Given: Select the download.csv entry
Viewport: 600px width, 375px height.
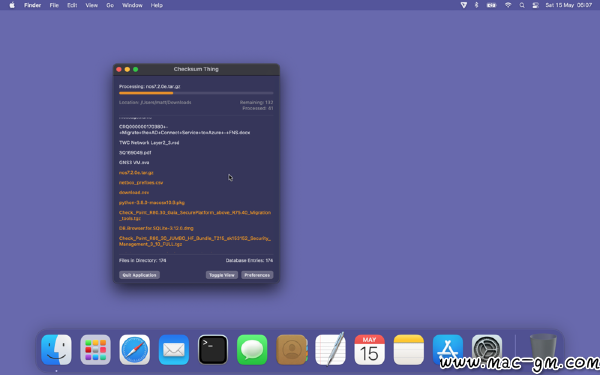Looking at the screenshot, I should (134, 193).
